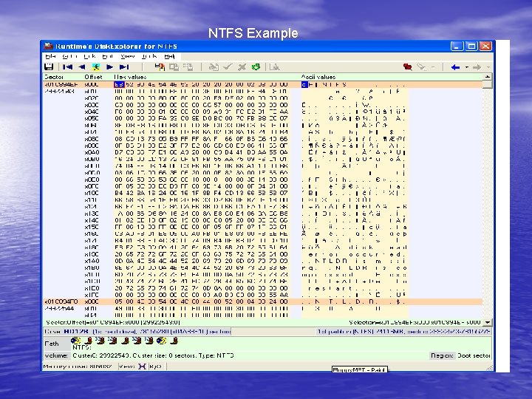The height and width of the screenshot is (399, 532).
Task: Open the back-arrow history dropdown
Action: click(467, 67)
